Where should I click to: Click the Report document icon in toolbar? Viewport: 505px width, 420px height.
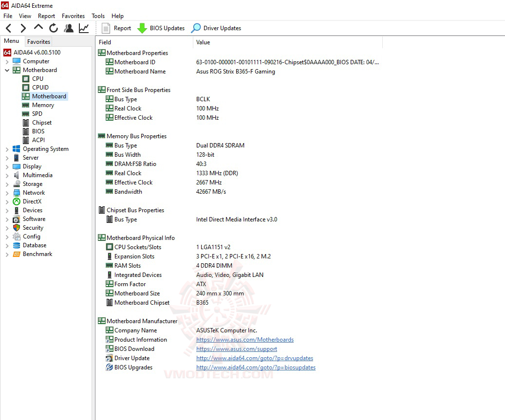(x=106, y=28)
